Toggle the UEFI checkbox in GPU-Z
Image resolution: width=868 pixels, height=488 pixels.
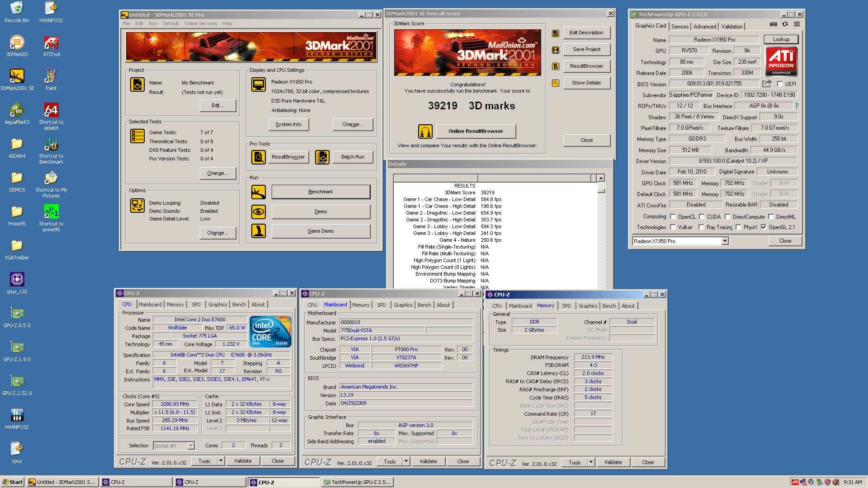tap(780, 84)
